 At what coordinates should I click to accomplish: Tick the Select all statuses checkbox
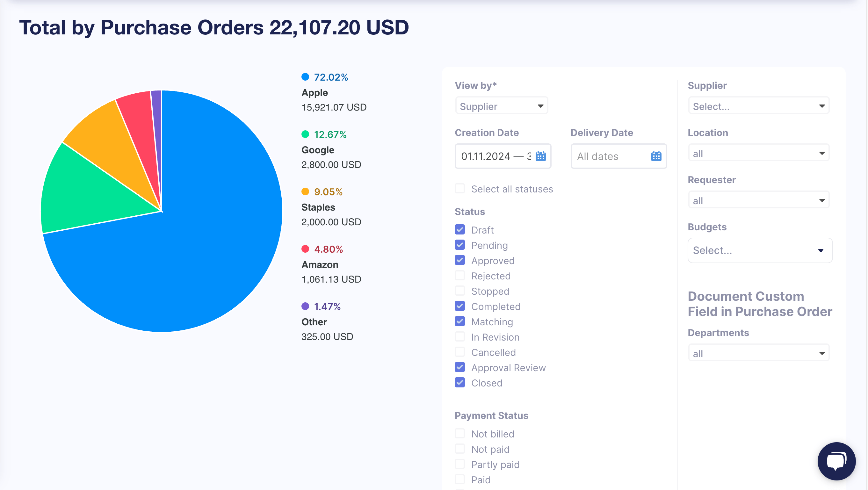click(x=460, y=188)
